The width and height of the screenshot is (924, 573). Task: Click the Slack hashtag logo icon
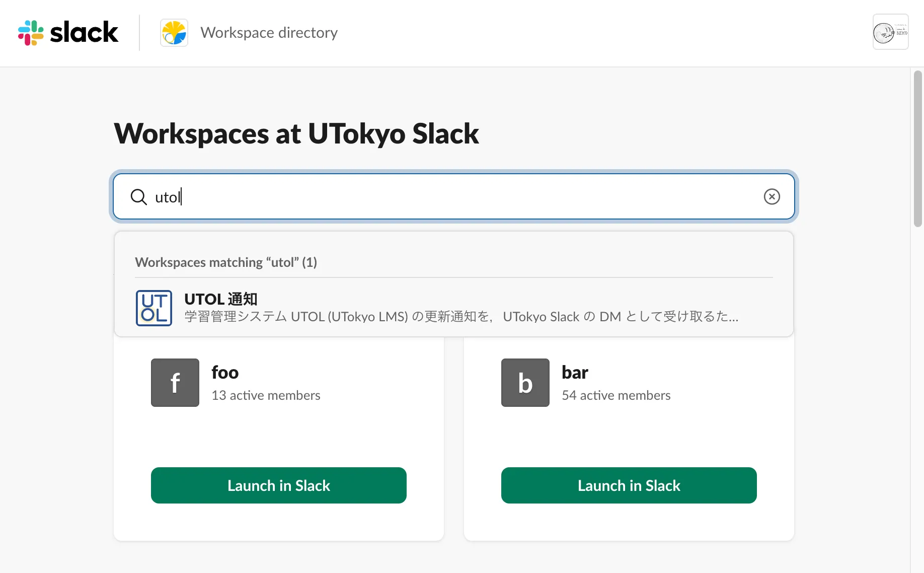[31, 33]
